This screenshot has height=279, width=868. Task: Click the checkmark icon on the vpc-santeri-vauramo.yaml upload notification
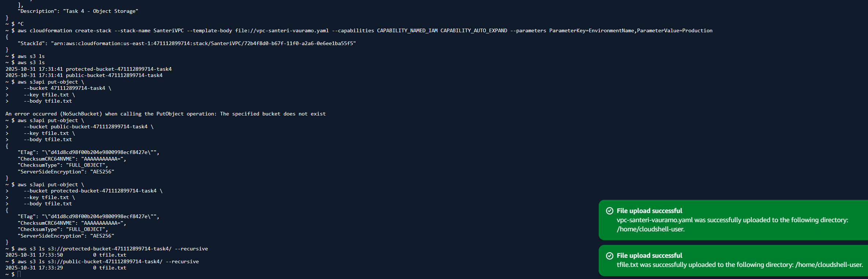coord(609,211)
